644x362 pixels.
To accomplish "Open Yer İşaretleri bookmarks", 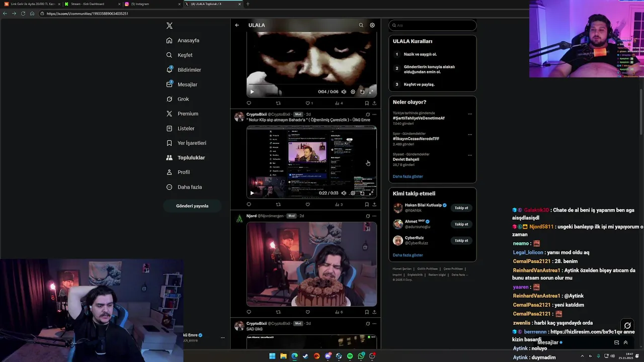I will pyautogui.click(x=186, y=143).
